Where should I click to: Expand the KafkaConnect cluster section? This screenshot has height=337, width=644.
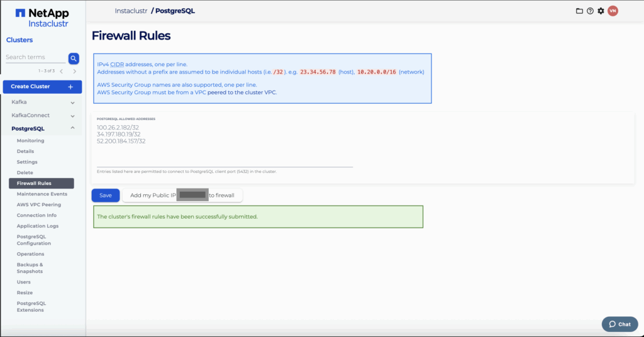click(x=42, y=116)
